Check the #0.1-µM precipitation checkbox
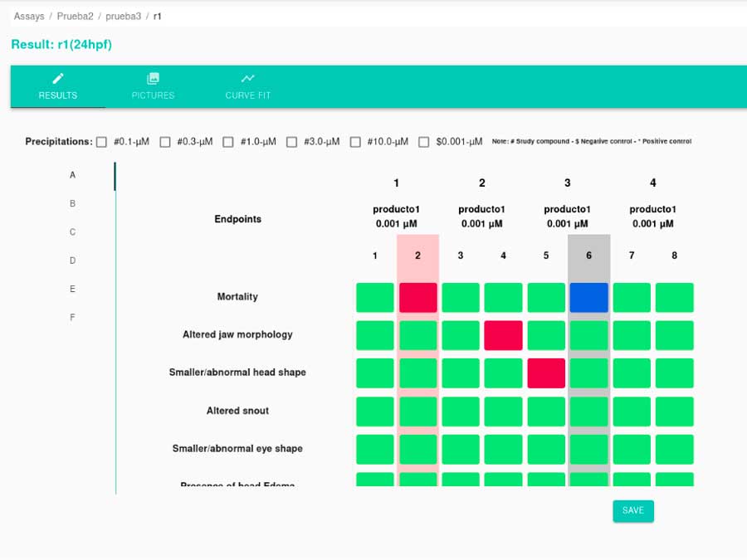The image size is (747, 560). (101, 142)
